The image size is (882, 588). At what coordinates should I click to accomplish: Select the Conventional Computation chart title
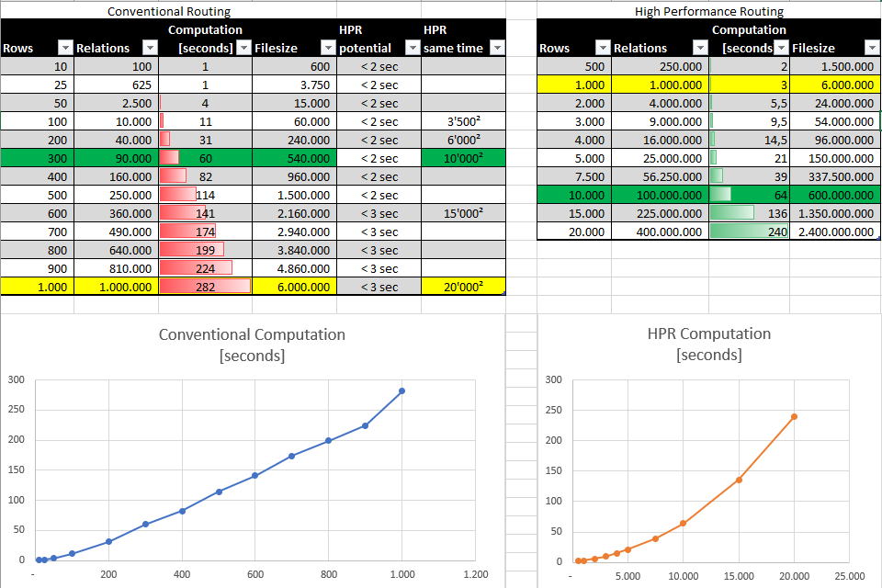252,345
